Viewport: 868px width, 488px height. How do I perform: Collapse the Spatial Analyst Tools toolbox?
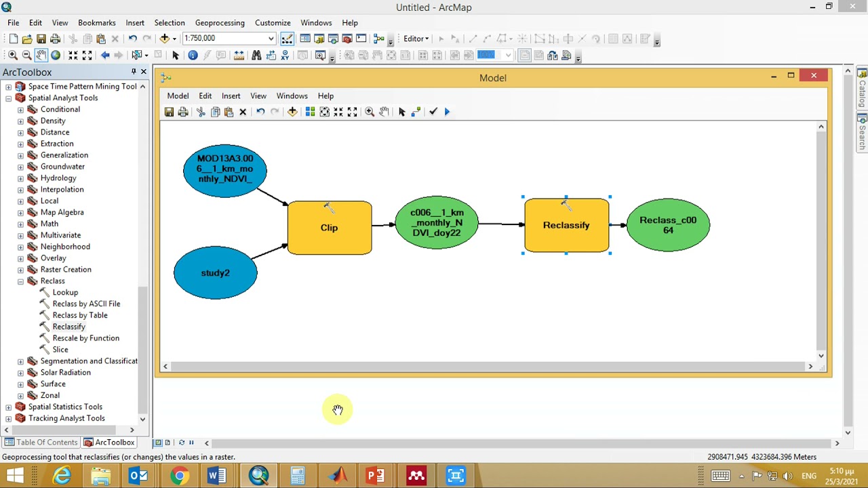8,98
